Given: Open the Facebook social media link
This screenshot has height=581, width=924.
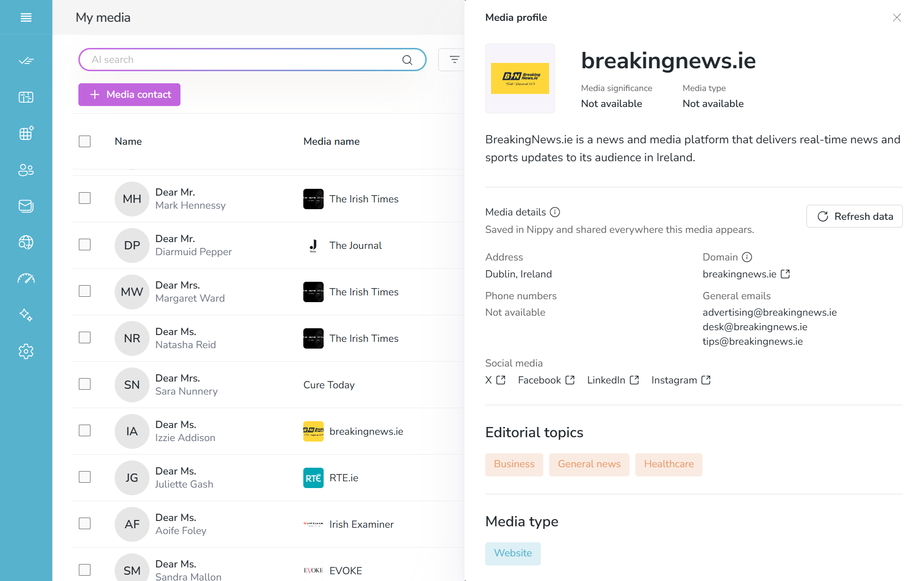Looking at the screenshot, I should click(x=546, y=380).
